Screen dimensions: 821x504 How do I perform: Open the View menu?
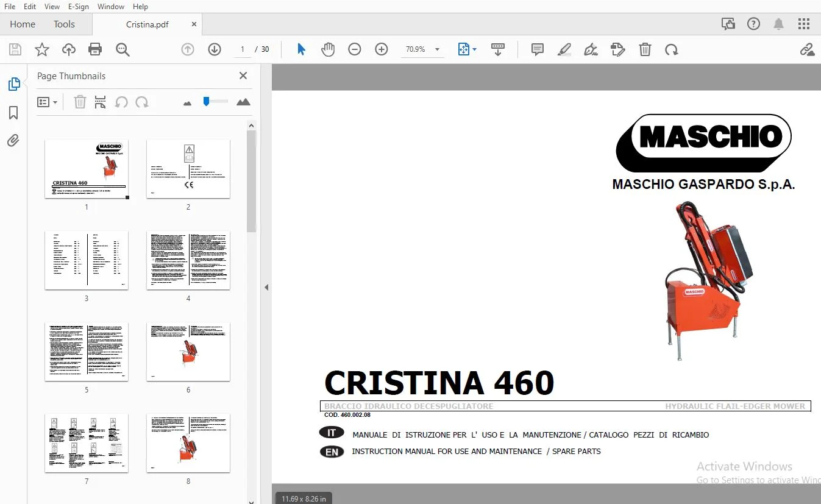click(52, 7)
